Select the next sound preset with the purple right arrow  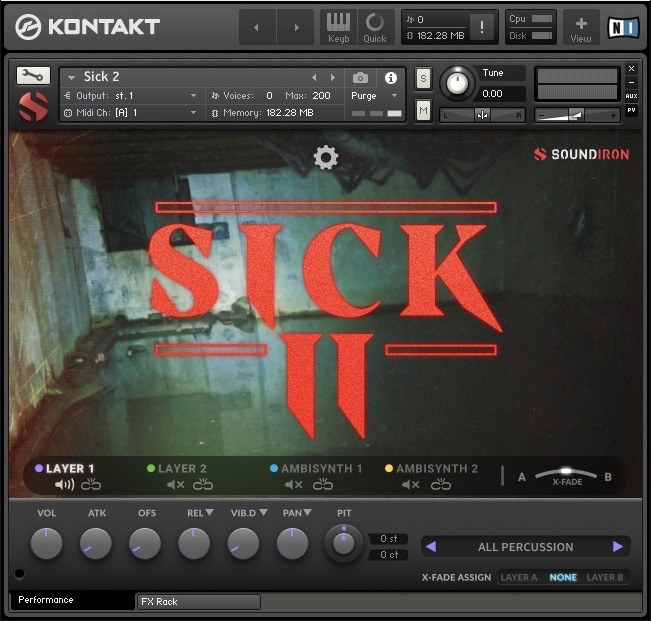tap(618, 547)
